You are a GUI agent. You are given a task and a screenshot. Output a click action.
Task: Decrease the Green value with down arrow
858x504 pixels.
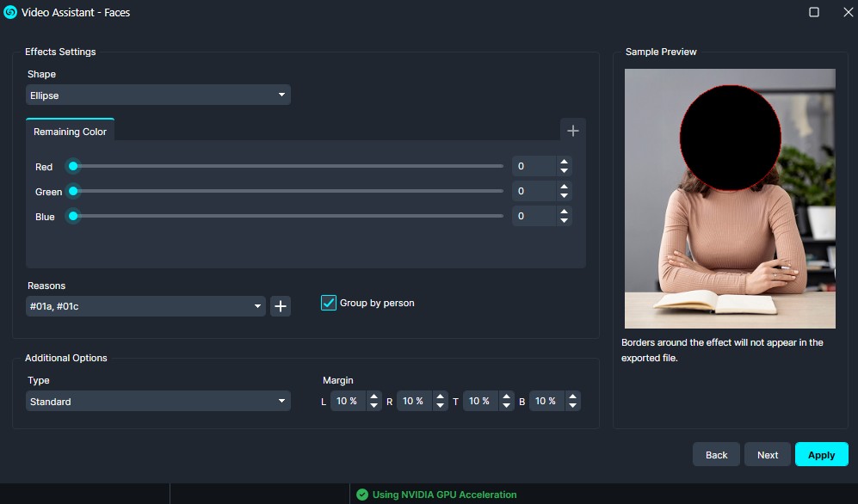[565, 196]
